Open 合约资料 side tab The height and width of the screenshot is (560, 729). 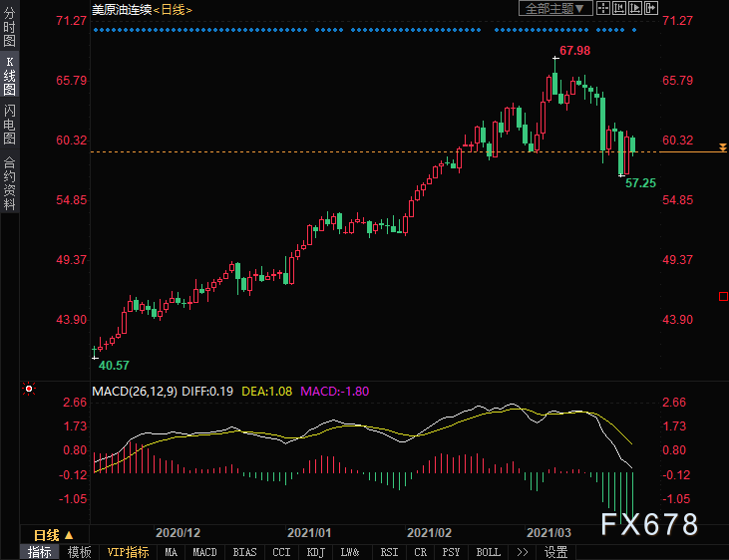(x=9, y=183)
